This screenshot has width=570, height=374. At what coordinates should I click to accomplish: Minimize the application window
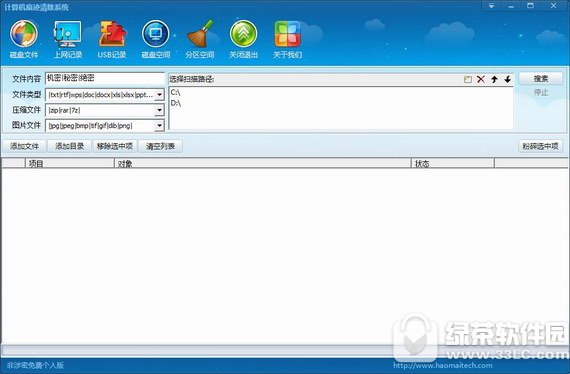coord(511,6)
